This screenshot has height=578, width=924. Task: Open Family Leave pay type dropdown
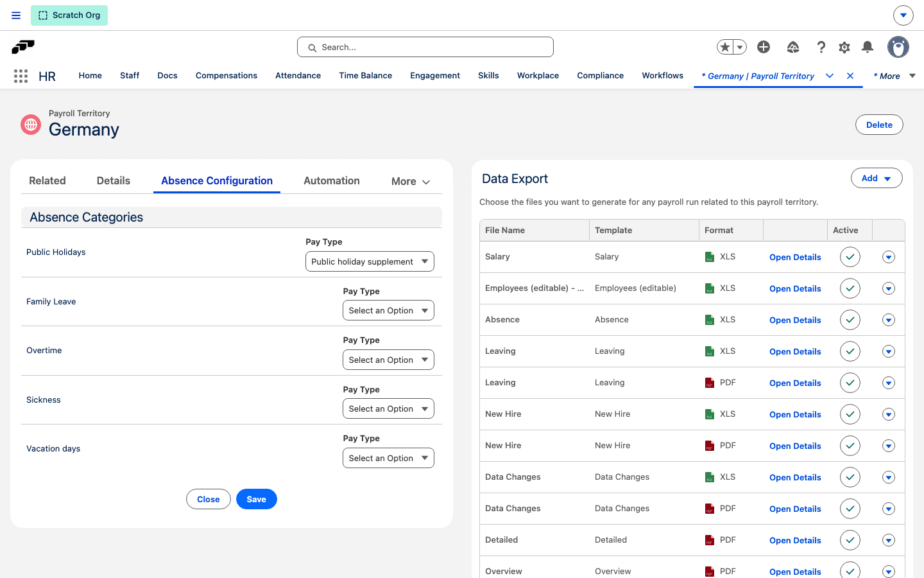click(x=388, y=310)
